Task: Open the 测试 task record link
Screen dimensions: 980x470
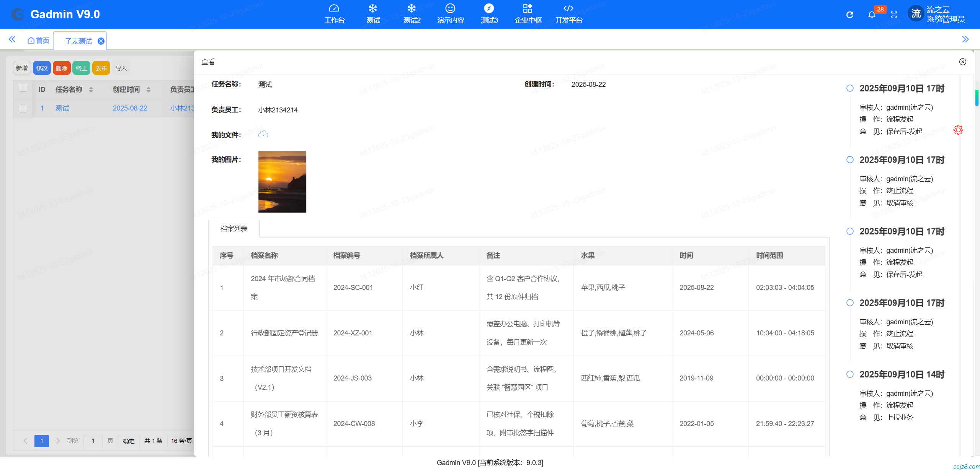Action: click(x=62, y=108)
